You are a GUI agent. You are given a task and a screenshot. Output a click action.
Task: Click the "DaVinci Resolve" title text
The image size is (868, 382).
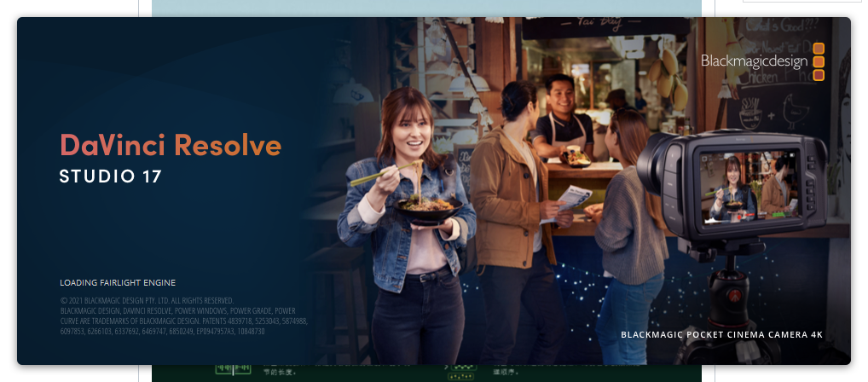pyautogui.click(x=171, y=145)
